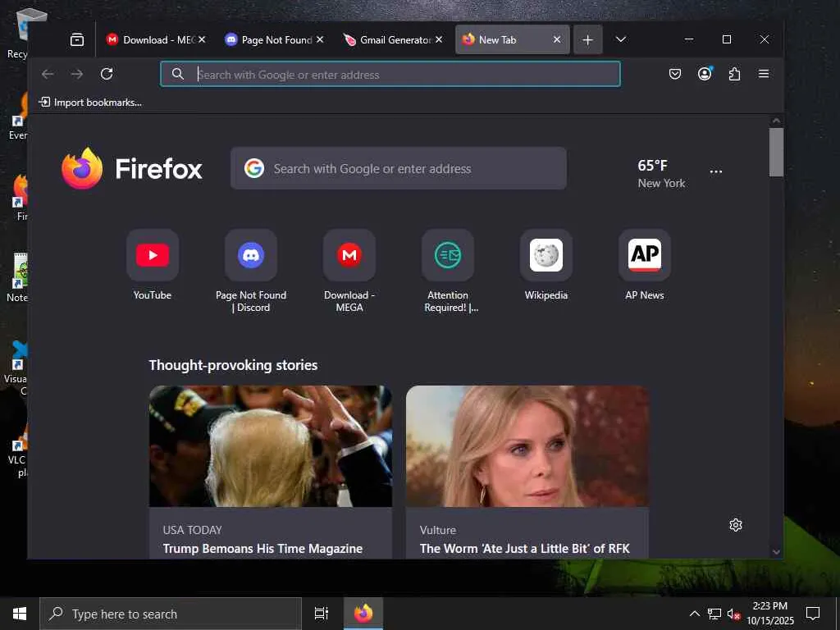This screenshot has height=630, width=840.
Task: Open USA TODAY Trump story thumbnail
Action: 271,446
